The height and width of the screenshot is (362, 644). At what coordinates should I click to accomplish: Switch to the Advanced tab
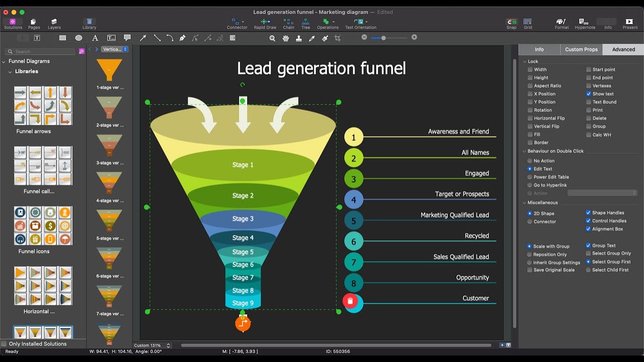click(623, 49)
